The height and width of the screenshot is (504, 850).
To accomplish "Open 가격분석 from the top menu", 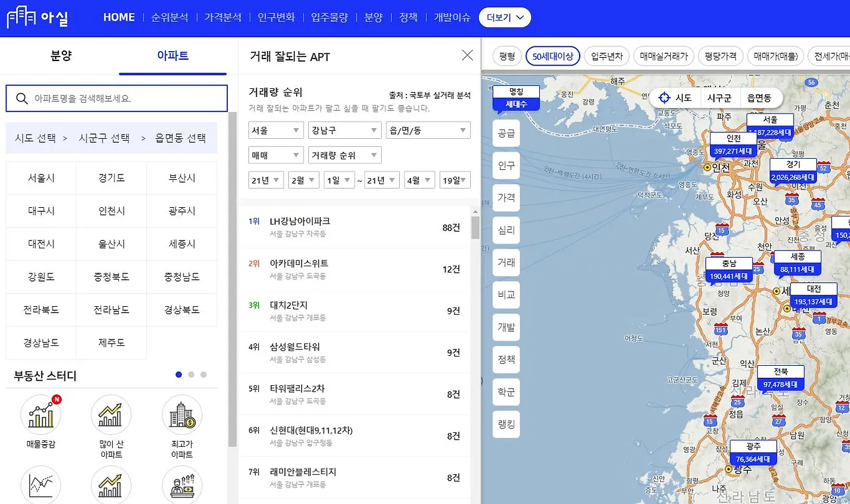I will pyautogui.click(x=222, y=17).
